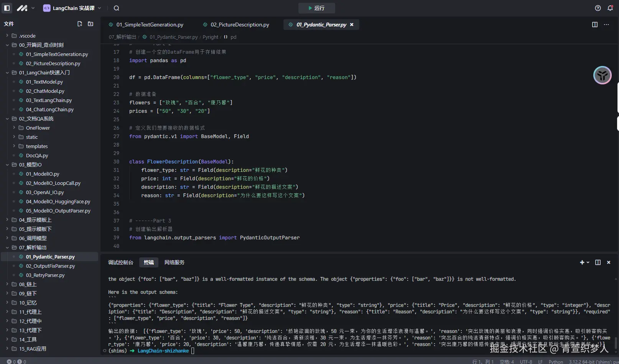Expand the 04_提示模板上 folder
Image resolution: width=619 pixels, height=364 pixels.
click(x=35, y=220)
